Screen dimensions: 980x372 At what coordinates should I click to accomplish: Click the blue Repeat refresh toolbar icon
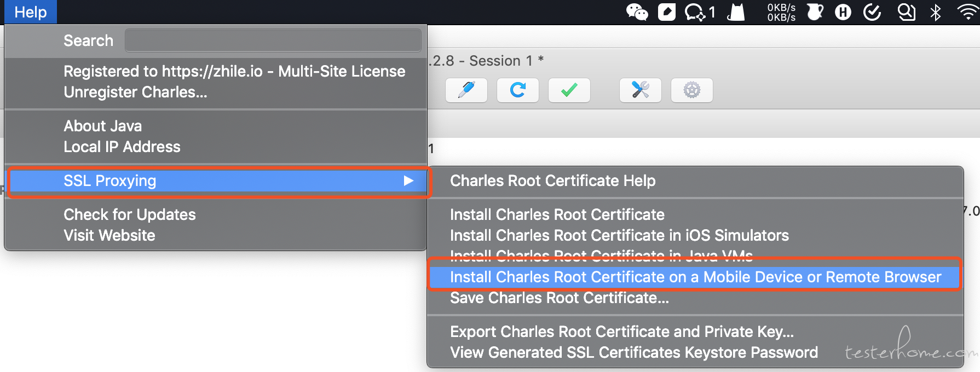pyautogui.click(x=518, y=90)
